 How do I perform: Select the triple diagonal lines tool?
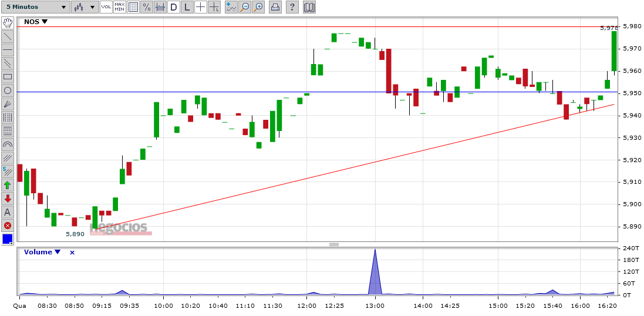point(8,158)
